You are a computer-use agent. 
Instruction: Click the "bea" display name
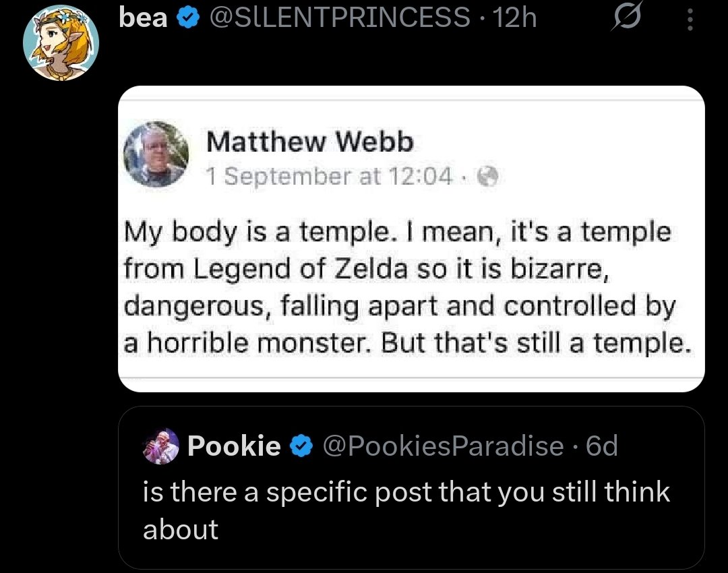[143, 18]
